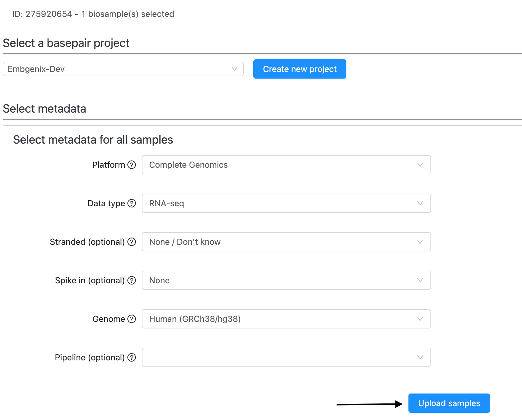Click inside the blank Pipeline field
Image resolution: width=522 pixels, height=420 pixels.
tap(271, 357)
